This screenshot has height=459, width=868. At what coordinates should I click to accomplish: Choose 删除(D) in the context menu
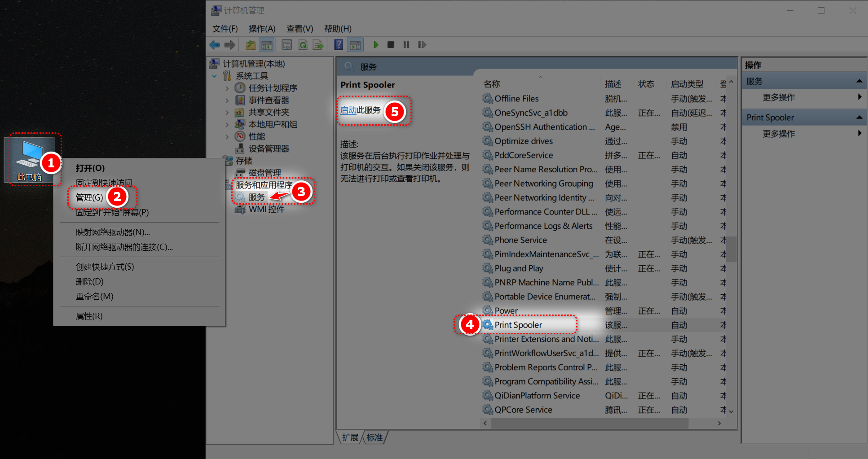pos(139,282)
